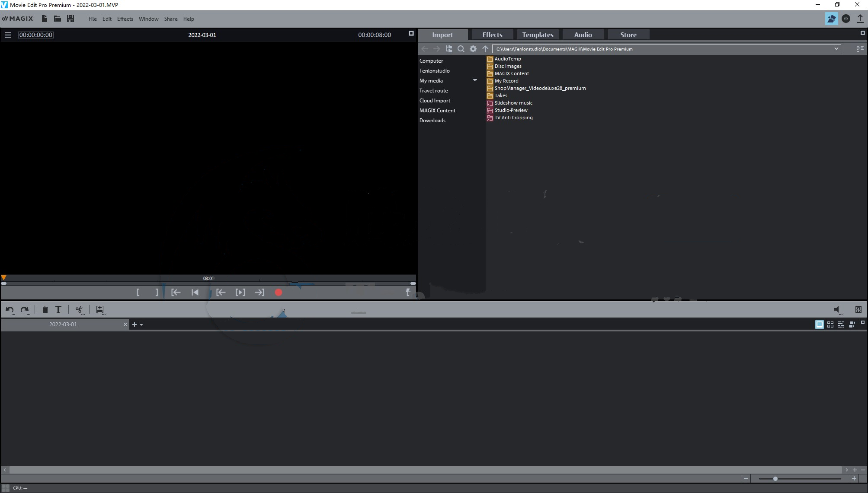Click the Text tool icon
The height and width of the screenshot is (493, 868).
[x=58, y=310]
